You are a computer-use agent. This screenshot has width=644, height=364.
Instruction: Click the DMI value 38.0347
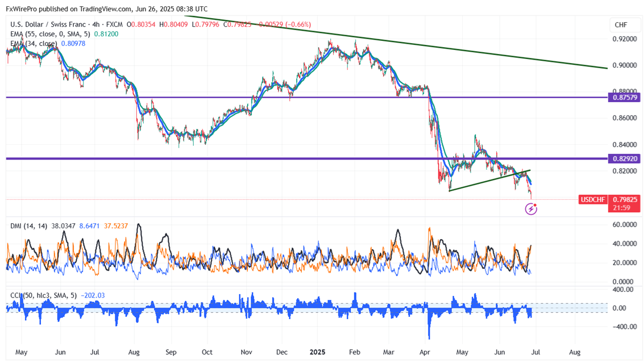(63, 226)
